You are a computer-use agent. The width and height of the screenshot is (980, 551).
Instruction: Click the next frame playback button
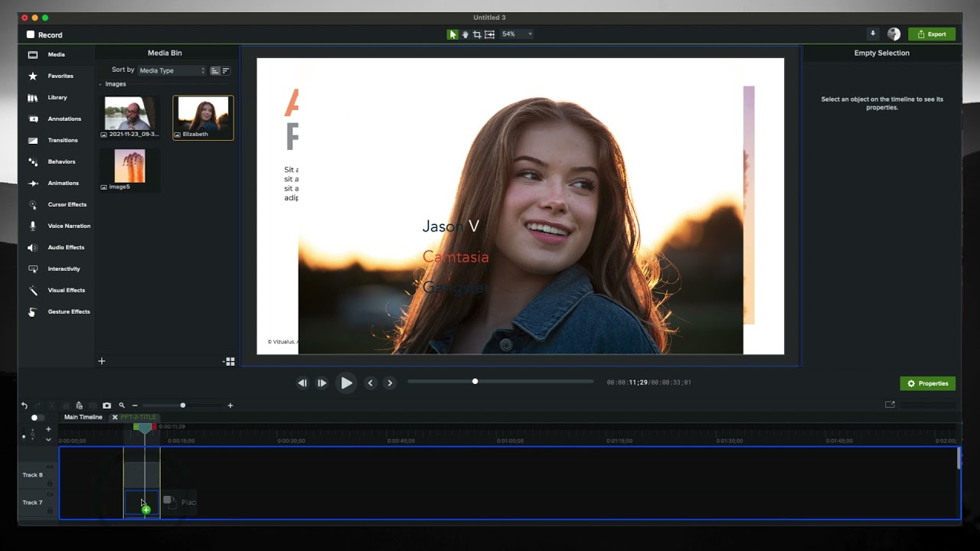322,383
